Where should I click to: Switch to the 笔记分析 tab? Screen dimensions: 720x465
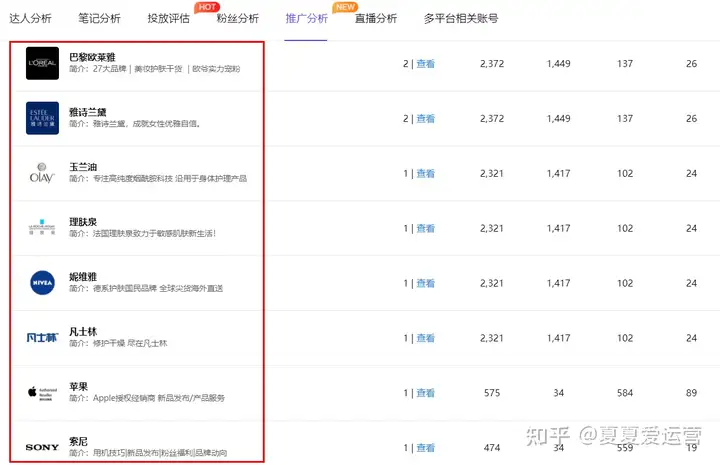coord(99,18)
